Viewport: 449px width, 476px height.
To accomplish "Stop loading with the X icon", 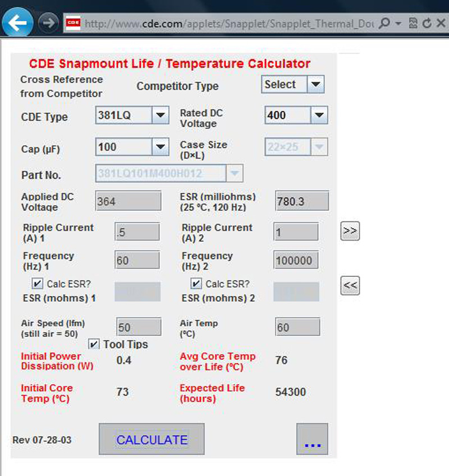I will point(441,23).
